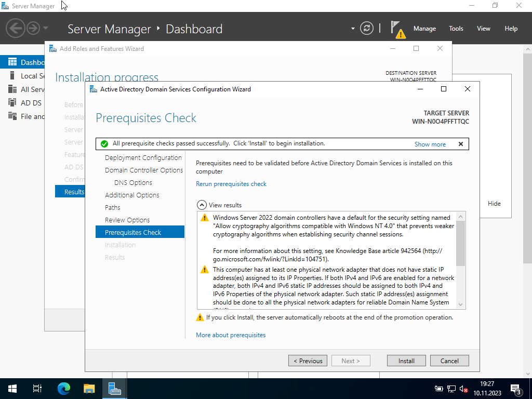Open the navigation history dropdown arrow
532x399 pixels.
click(46, 28)
